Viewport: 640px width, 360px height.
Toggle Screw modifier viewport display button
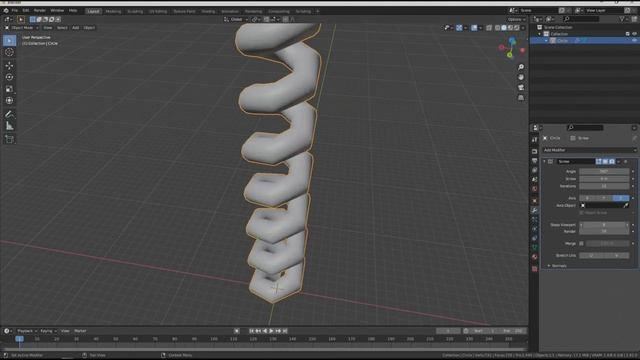tap(605, 162)
